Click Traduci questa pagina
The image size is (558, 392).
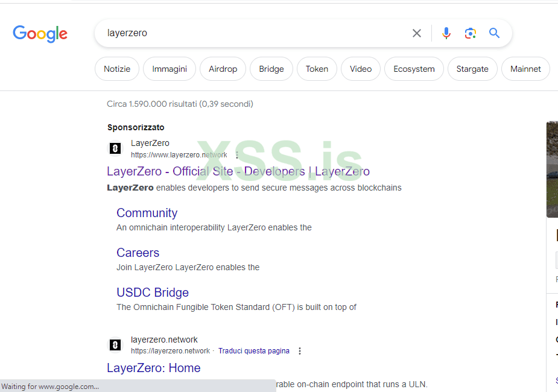pos(253,350)
